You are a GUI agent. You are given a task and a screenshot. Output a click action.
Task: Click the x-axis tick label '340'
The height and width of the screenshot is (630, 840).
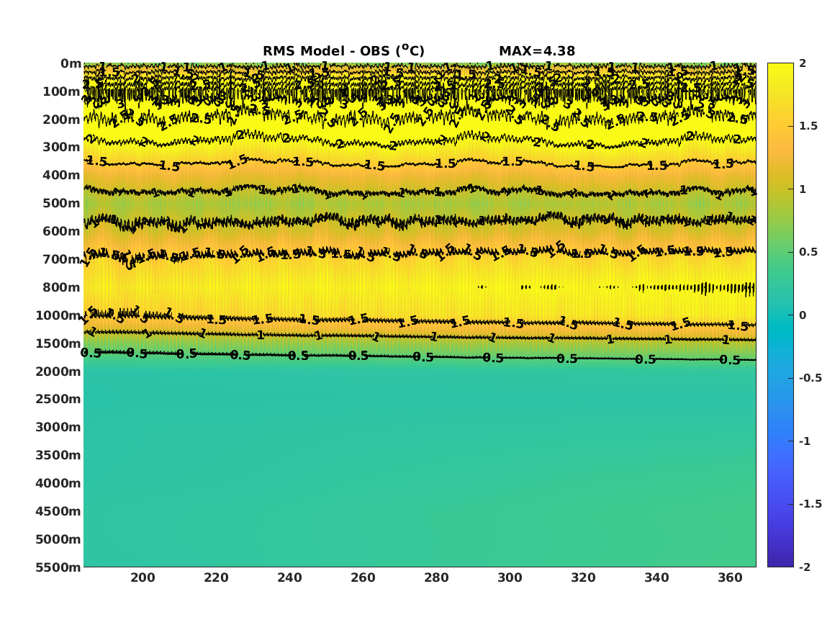click(656, 577)
